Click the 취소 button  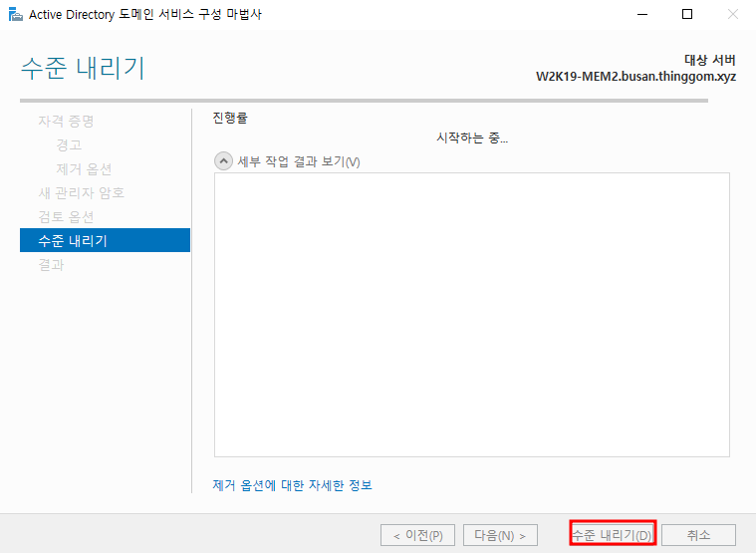pos(698,535)
